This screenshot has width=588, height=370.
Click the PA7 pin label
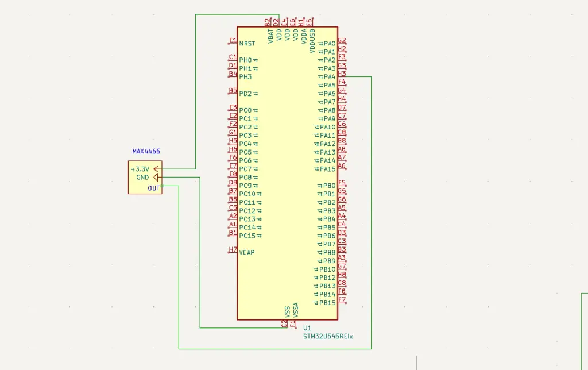pos(330,102)
